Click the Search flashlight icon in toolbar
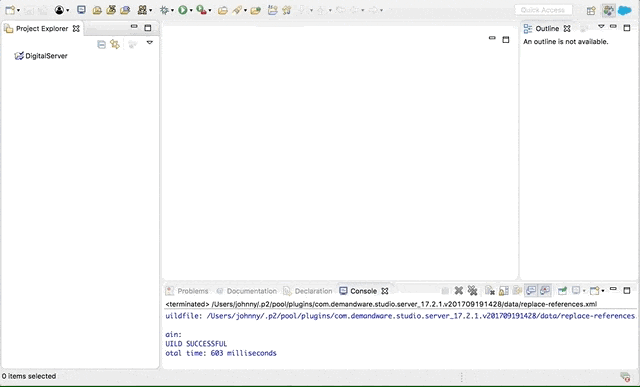 [x=237, y=10]
